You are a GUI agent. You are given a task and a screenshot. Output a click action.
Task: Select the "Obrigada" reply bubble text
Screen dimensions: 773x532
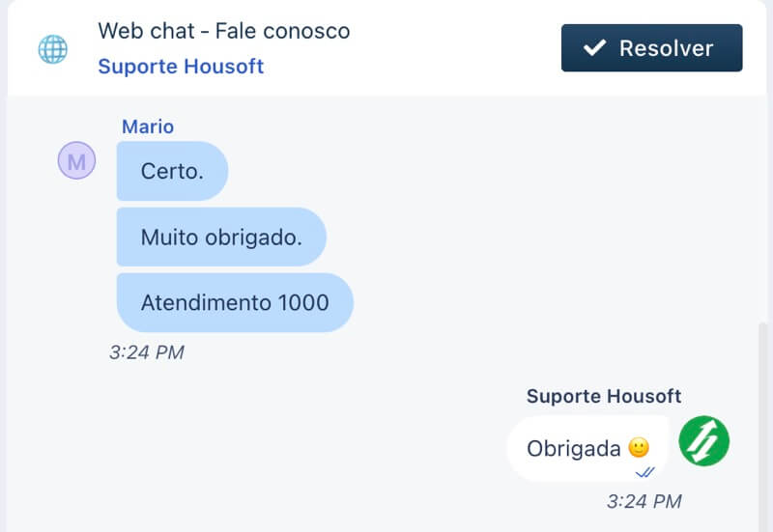click(x=574, y=448)
